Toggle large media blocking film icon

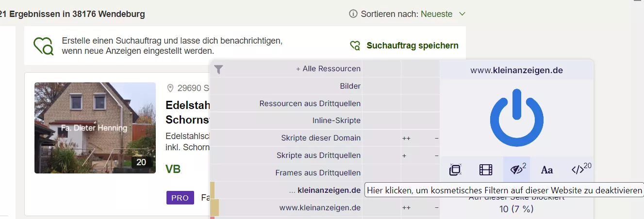click(486, 170)
